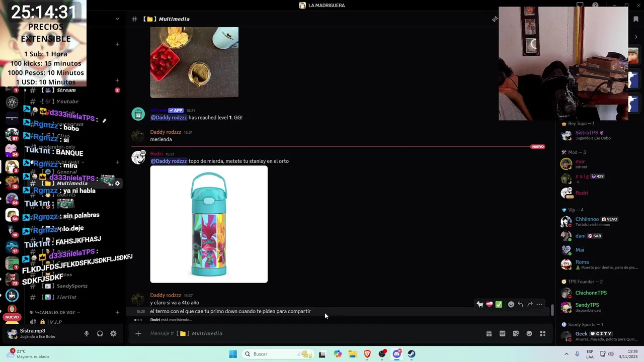Open add-reaction emoji picker on message toolbar

[x=511, y=304]
